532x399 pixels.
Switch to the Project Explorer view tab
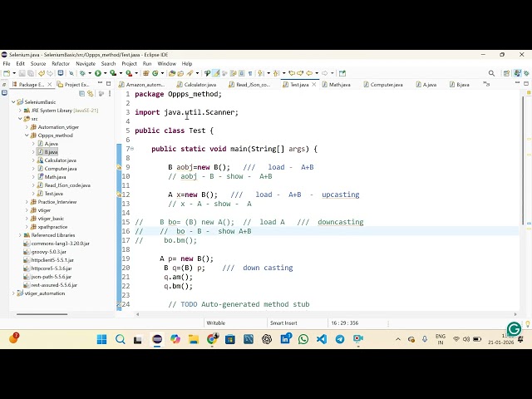pos(76,85)
